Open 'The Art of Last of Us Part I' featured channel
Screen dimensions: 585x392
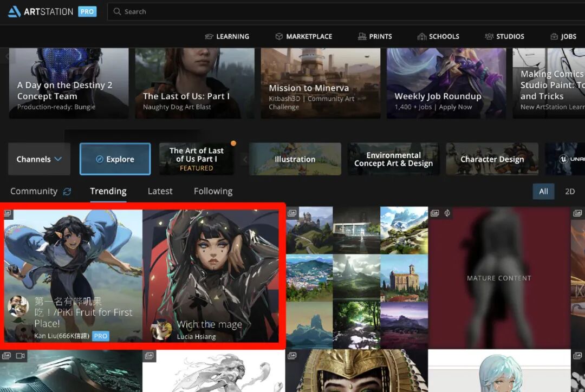pyautogui.click(x=197, y=159)
